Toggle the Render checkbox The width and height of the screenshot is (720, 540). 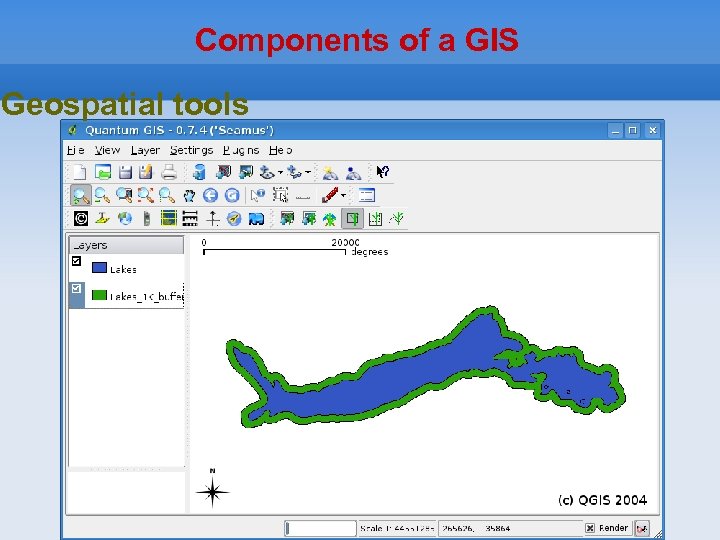click(x=590, y=528)
